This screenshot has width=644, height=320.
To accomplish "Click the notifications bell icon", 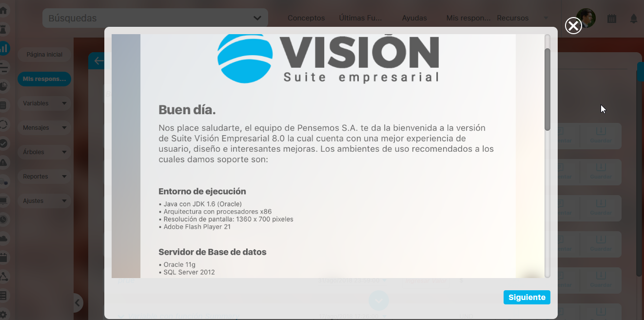I will click(x=634, y=19).
